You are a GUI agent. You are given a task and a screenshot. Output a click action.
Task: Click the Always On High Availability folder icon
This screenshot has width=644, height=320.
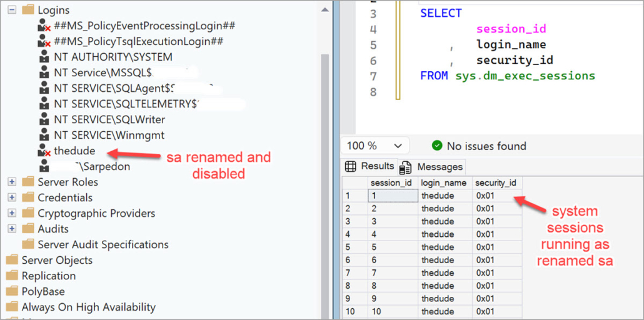click(x=12, y=307)
